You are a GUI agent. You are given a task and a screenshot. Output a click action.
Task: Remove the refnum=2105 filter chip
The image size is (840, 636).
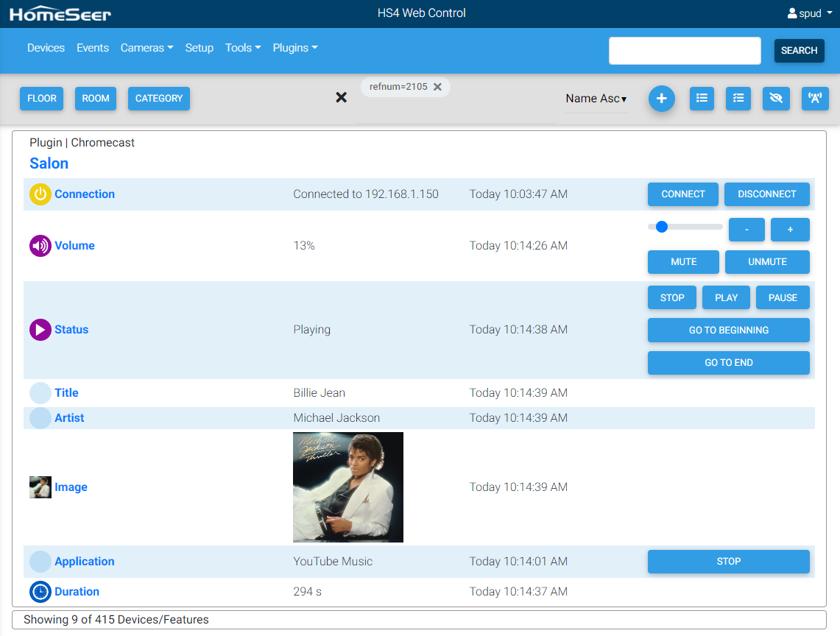pos(437,87)
